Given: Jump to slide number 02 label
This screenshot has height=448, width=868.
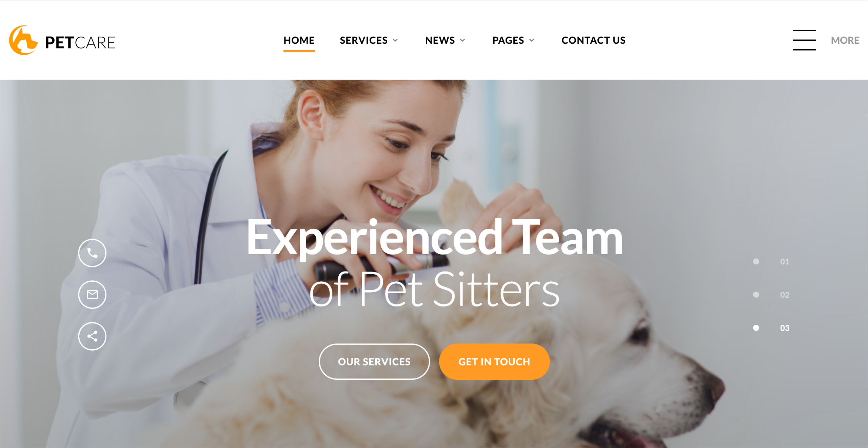Looking at the screenshot, I should coord(785,295).
